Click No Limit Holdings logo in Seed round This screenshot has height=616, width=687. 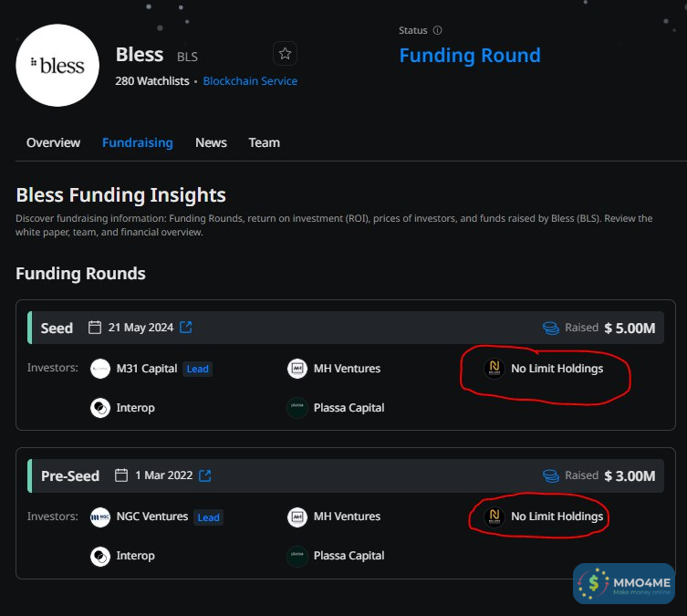494,369
